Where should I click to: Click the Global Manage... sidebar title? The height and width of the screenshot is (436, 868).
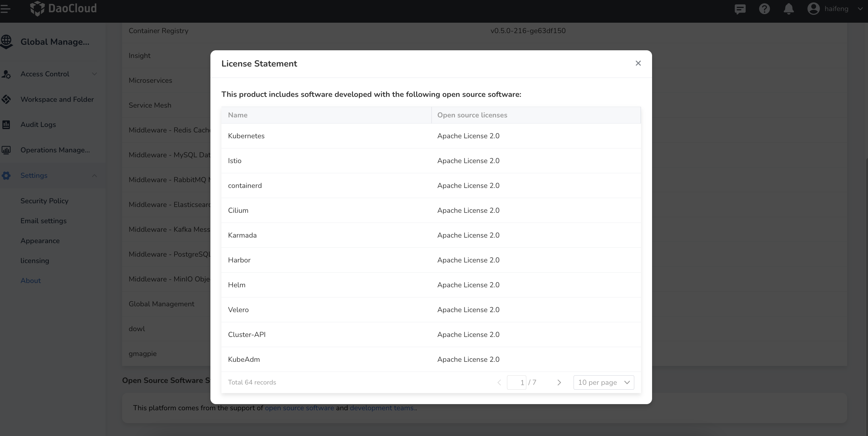(55, 42)
